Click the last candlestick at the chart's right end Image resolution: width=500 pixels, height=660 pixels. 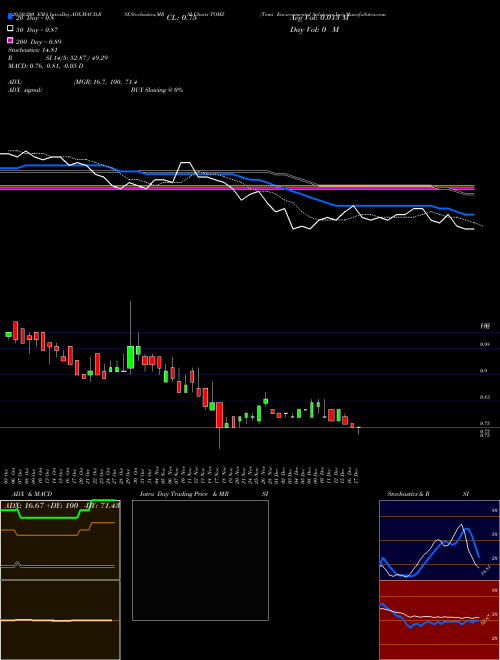(x=359, y=430)
